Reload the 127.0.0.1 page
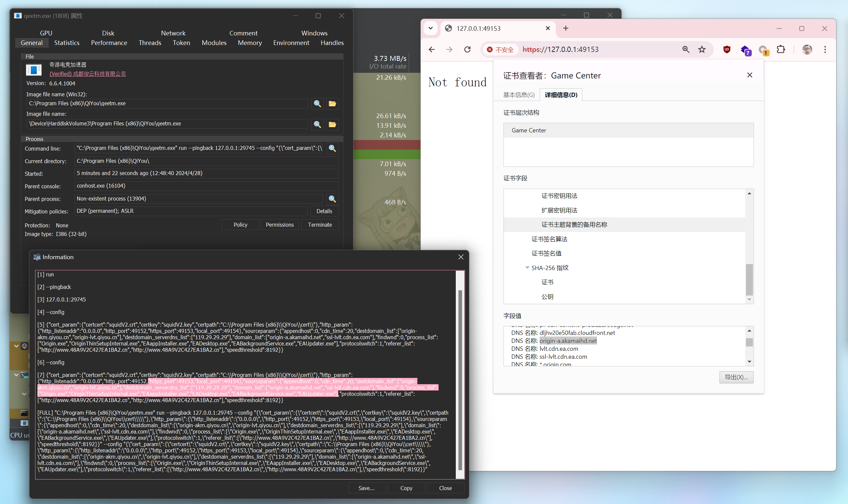This screenshot has width=848, height=504. (467, 50)
